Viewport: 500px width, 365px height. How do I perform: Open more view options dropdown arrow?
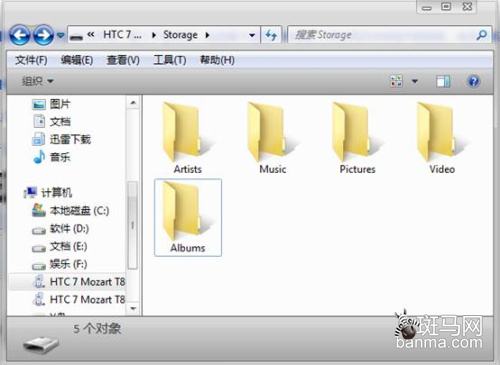pos(415,81)
